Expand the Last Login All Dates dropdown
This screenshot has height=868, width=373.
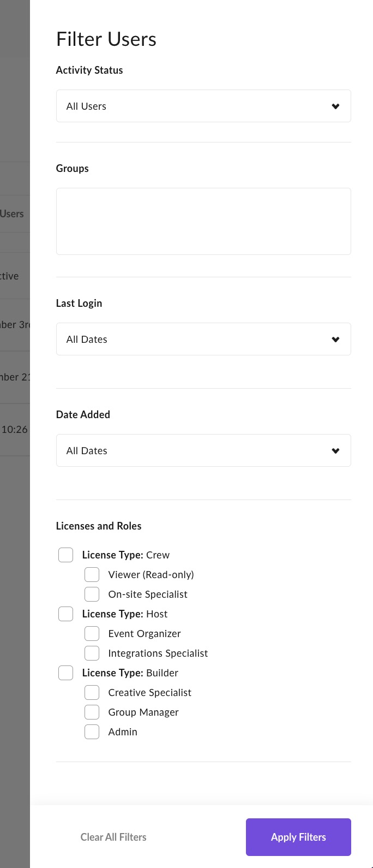pyautogui.click(x=203, y=339)
